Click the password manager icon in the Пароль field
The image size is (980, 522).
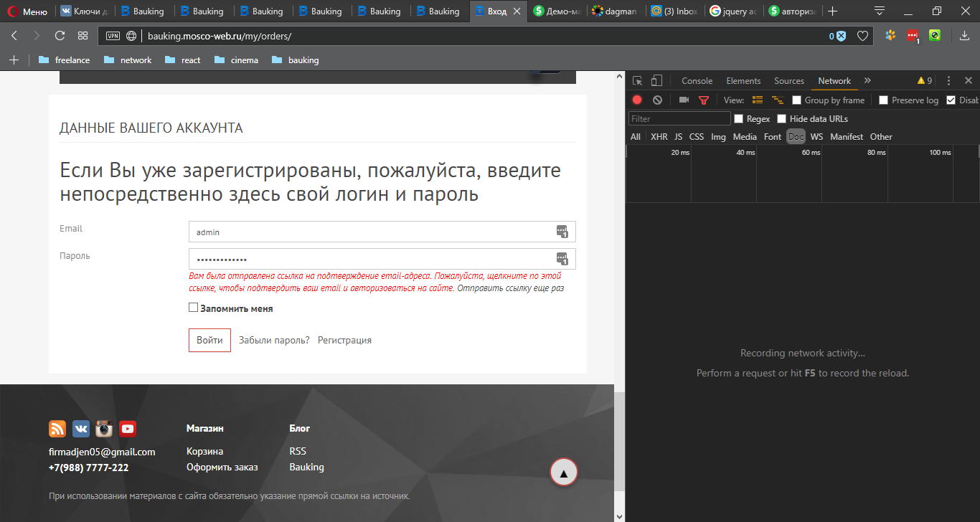562,259
